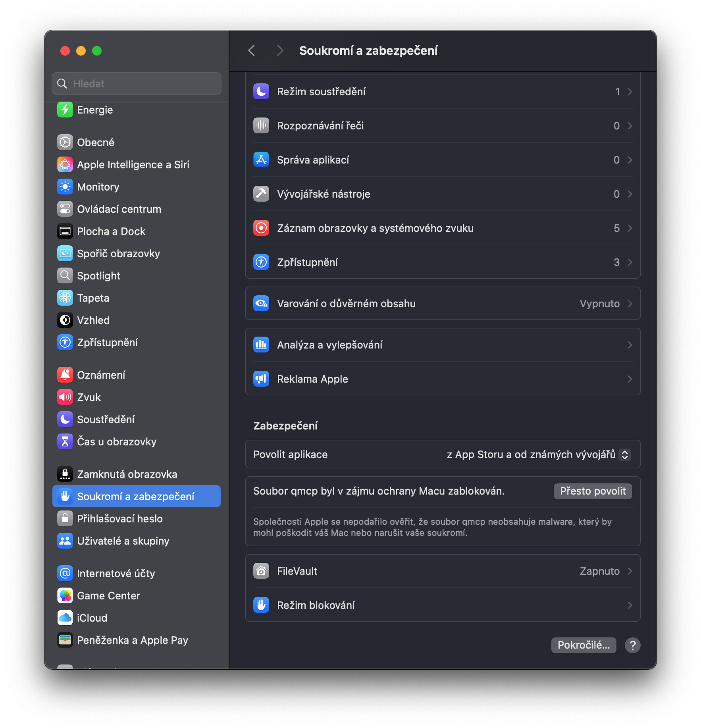Screen dimensions: 701x728
Task: Expand the Režim soustředění row chevron
Action: [x=630, y=92]
